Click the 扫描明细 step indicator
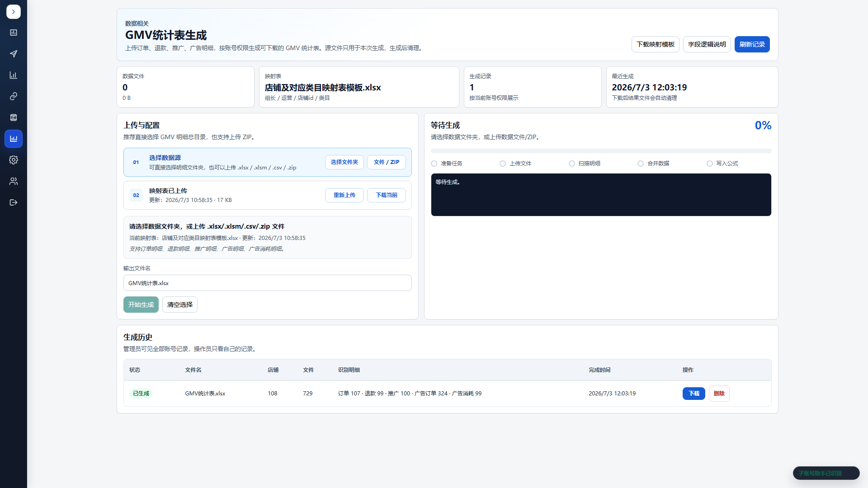The image size is (868, 488). [585, 164]
